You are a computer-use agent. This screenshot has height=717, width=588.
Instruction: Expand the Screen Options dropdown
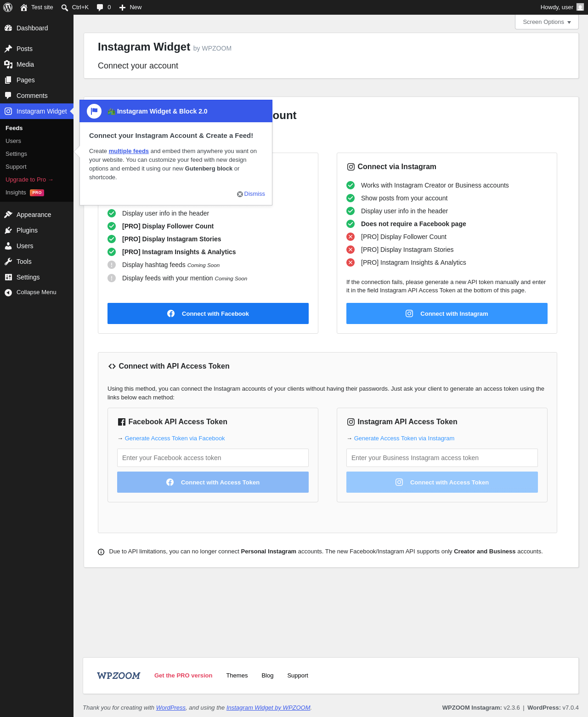pos(547,22)
